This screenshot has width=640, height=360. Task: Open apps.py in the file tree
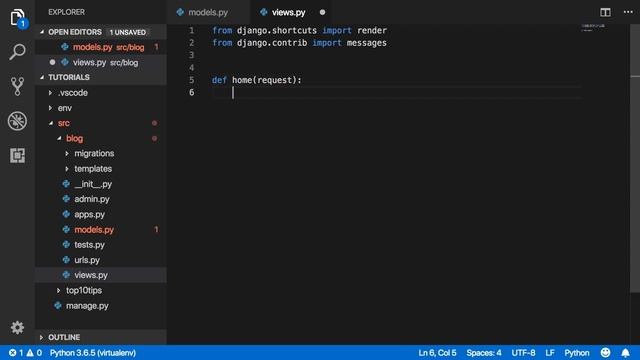(x=89, y=214)
